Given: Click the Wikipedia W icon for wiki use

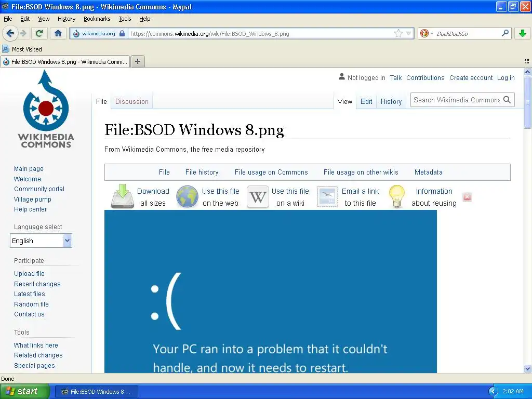Looking at the screenshot, I should coord(258,196).
